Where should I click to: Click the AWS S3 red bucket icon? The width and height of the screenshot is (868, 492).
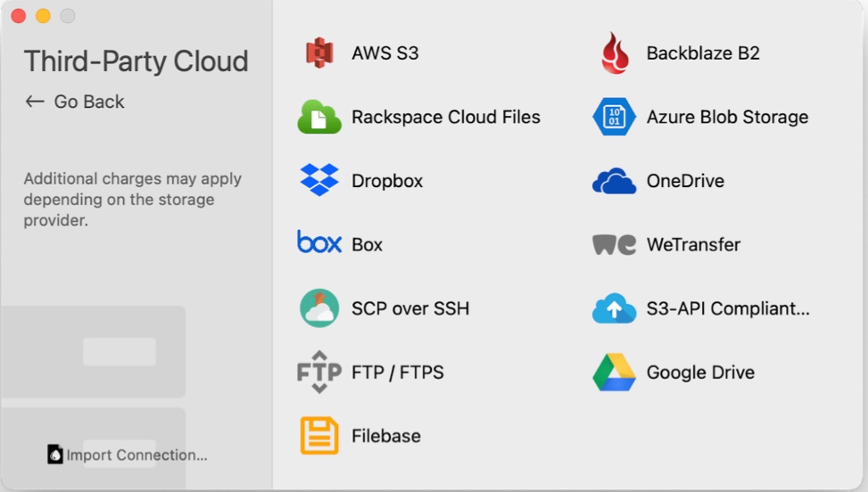tap(319, 53)
